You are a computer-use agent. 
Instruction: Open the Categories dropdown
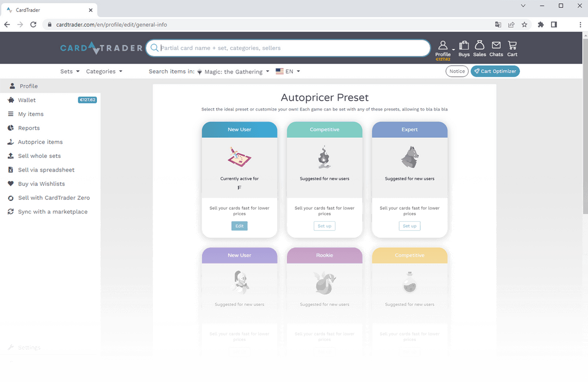click(103, 71)
